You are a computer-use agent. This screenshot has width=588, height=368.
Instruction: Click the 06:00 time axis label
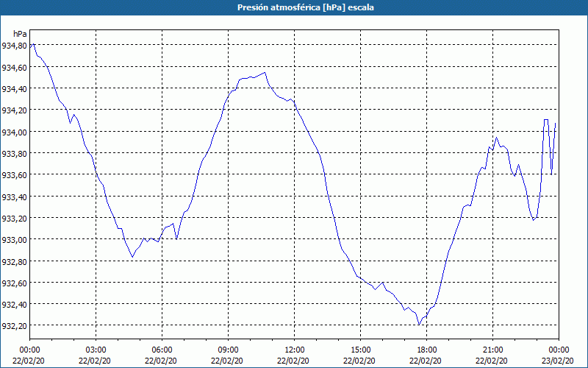click(x=162, y=350)
